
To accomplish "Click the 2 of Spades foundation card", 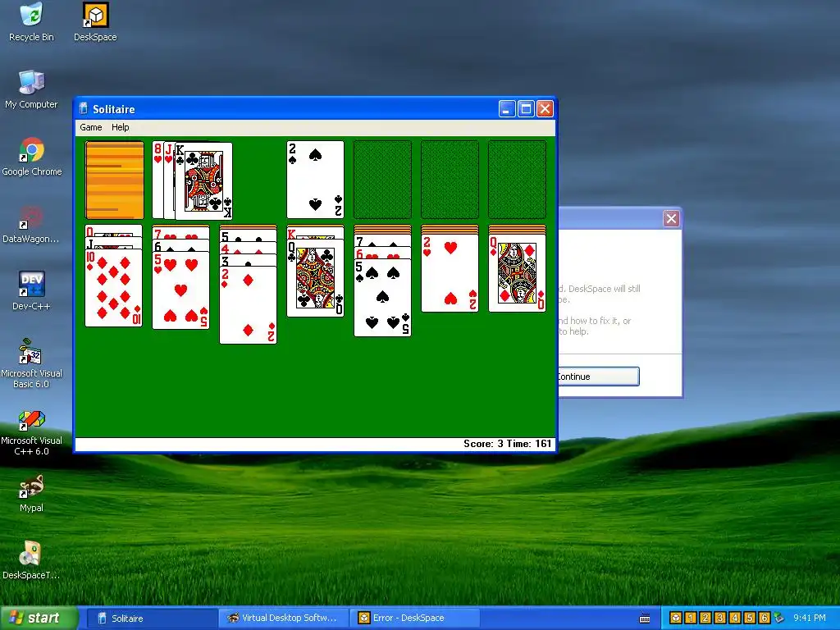I will coord(315,180).
